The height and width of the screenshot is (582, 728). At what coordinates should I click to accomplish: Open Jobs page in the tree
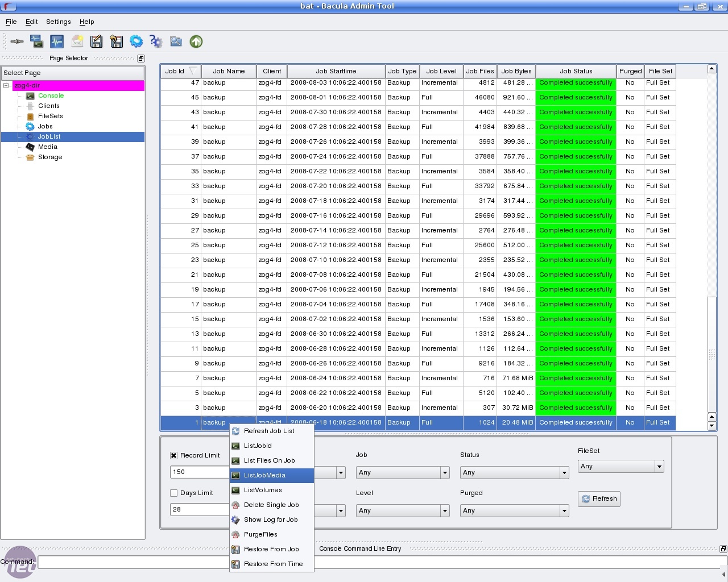pos(45,126)
